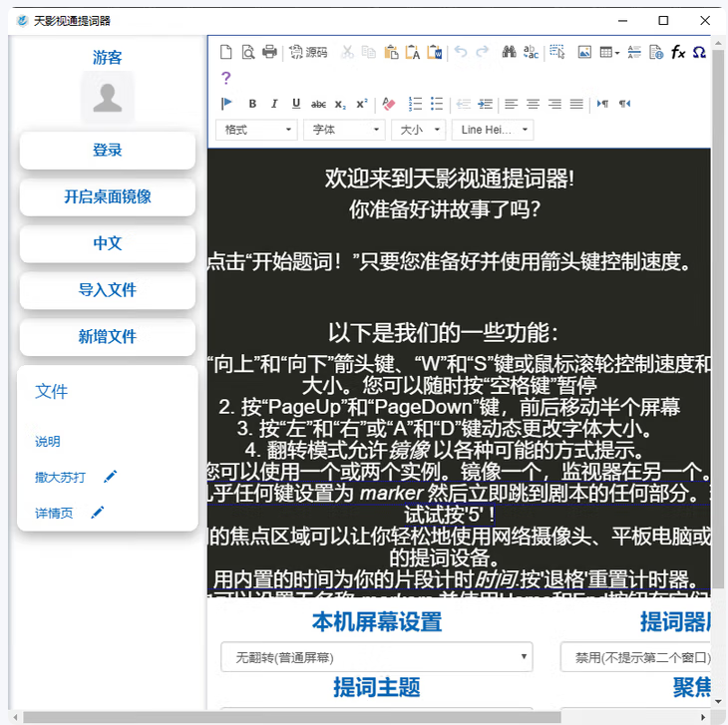Open the Line Height dropdown

tap(493, 130)
